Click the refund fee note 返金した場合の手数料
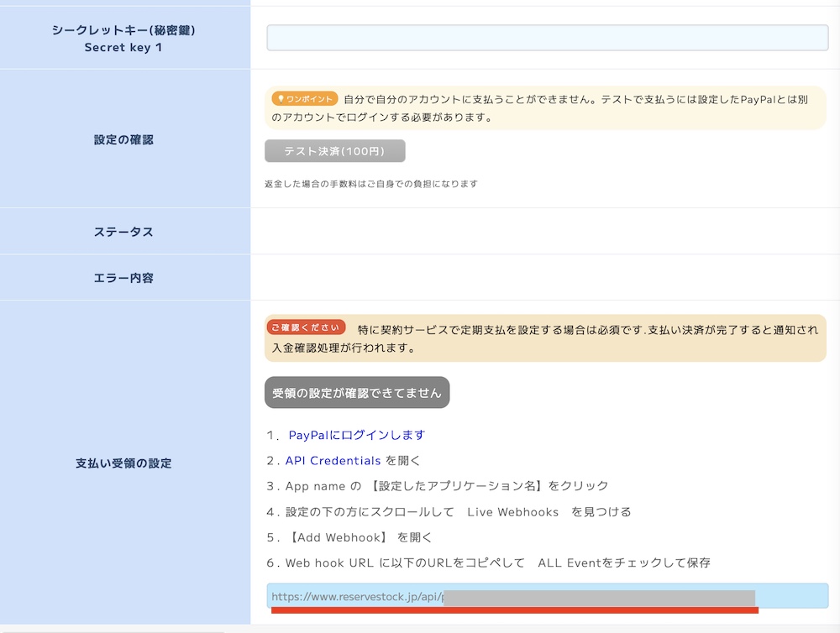The image size is (840, 633). click(x=370, y=184)
